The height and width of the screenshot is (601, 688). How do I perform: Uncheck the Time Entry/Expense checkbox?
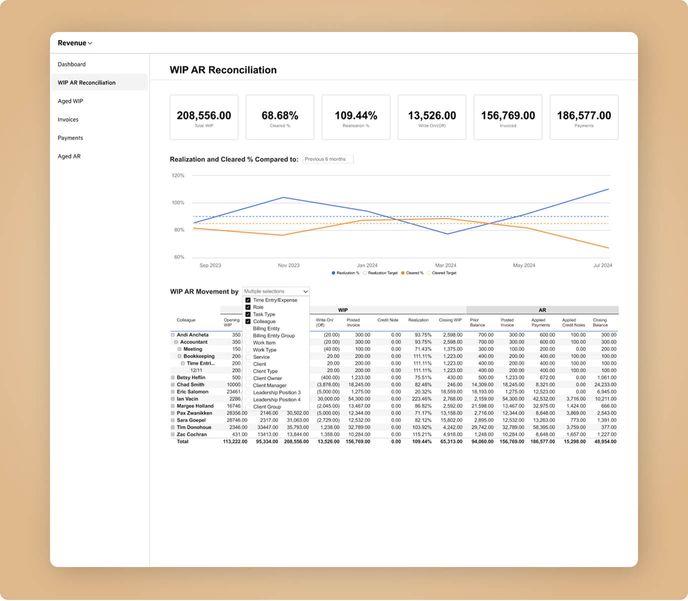click(x=248, y=300)
